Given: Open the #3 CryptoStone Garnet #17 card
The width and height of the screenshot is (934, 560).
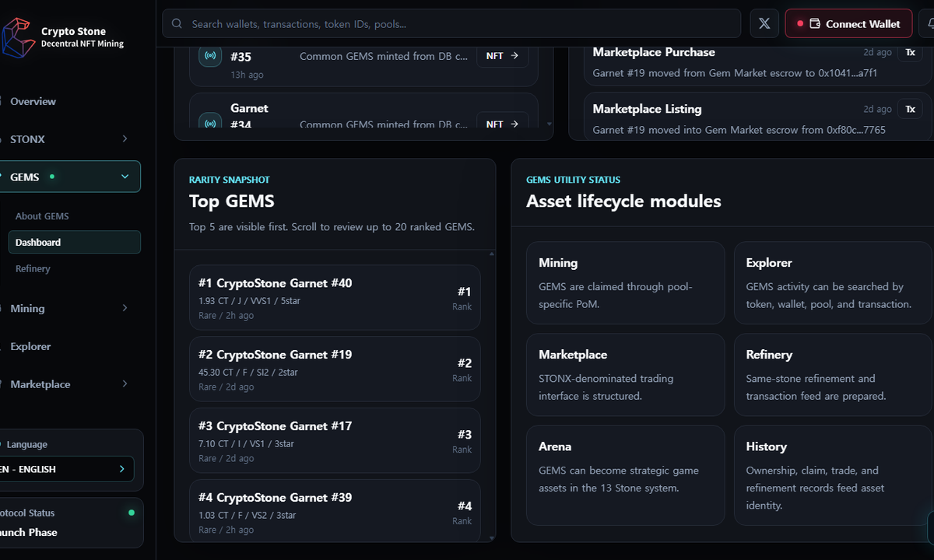Looking at the screenshot, I should [335, 441].
